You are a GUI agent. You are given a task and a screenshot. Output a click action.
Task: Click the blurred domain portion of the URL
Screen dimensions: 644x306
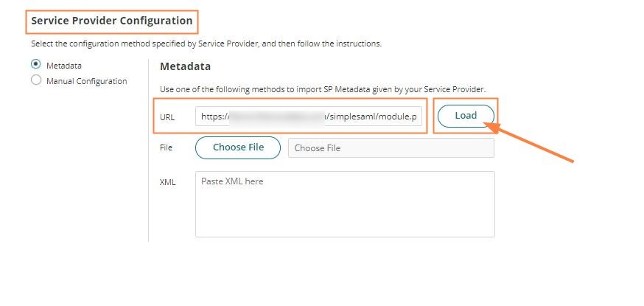pyautogui.click(x=276, y=117)
